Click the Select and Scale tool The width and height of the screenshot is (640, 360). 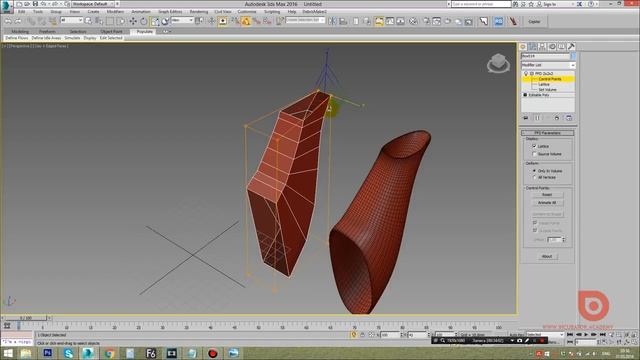click(155, 21)
